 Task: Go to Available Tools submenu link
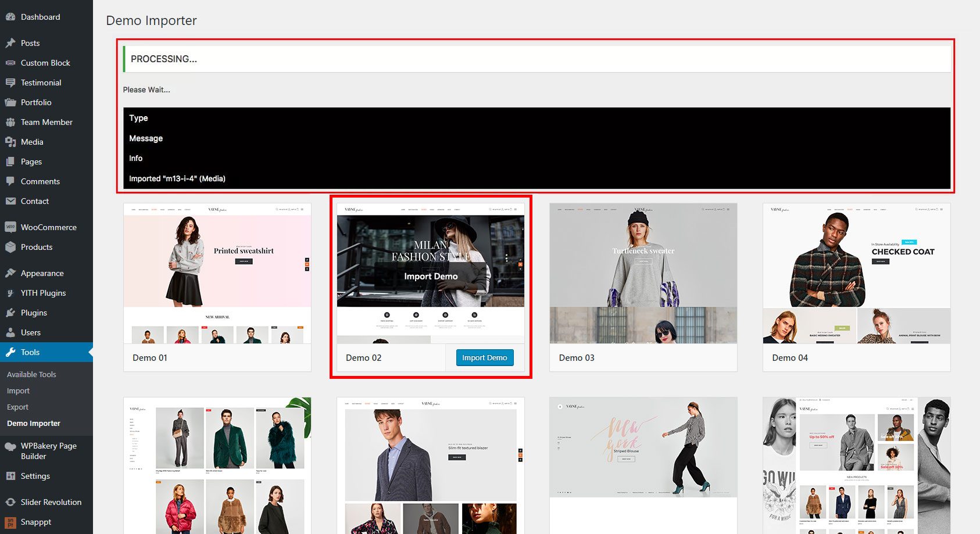31,374
